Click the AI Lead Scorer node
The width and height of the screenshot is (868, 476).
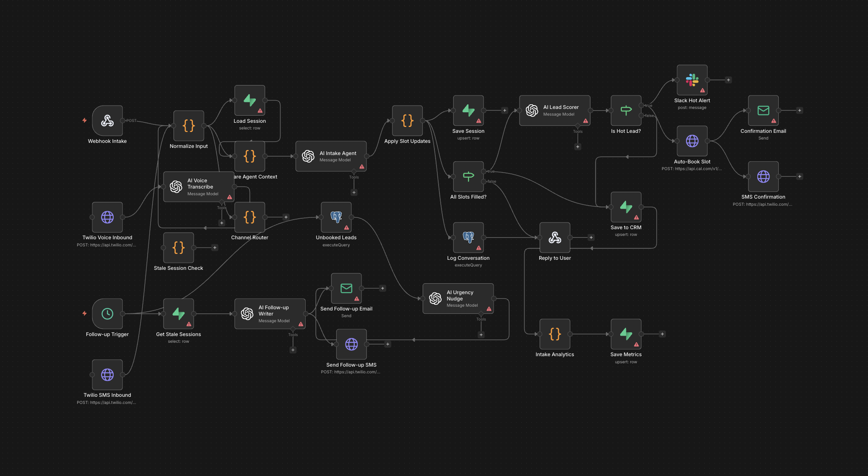tap(554, 111)
